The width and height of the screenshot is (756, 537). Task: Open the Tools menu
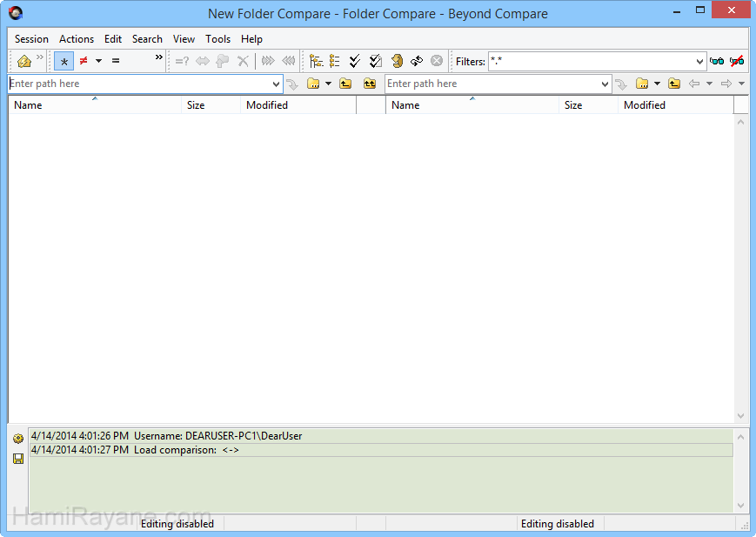point(218,39)
